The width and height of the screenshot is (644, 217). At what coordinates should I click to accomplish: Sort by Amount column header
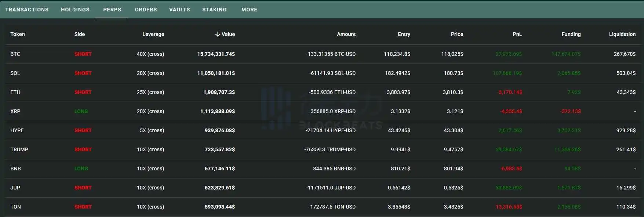coord(346,34)
